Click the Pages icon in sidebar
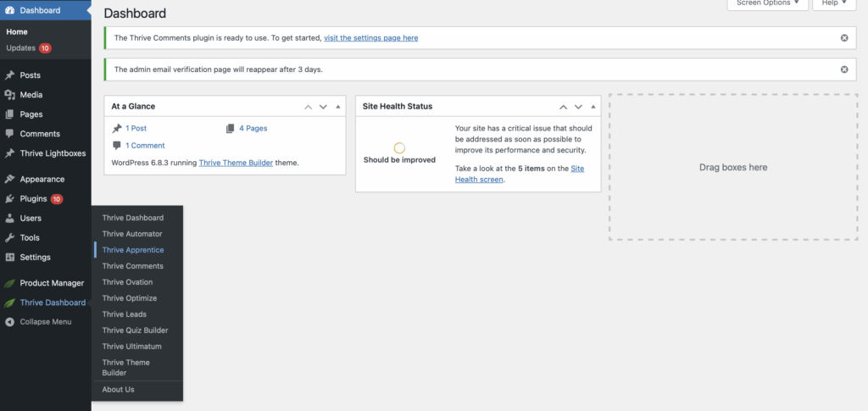The image size is (868, 411). point(10,114)
